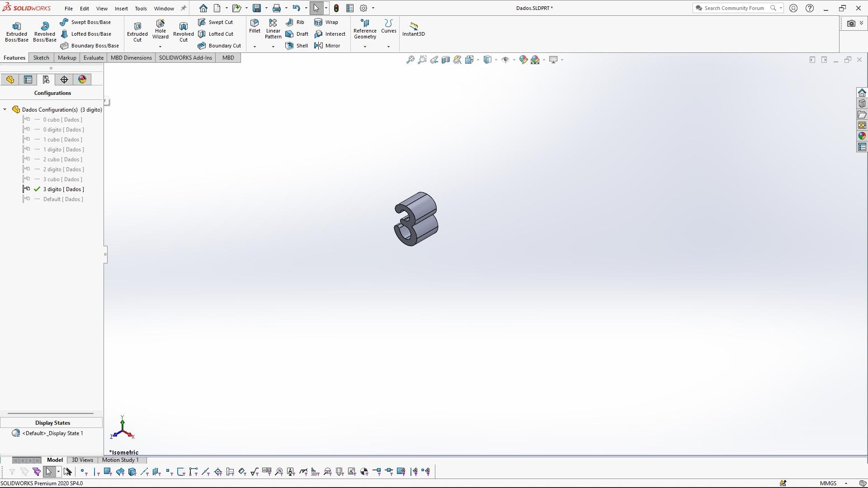This screenshot has width=868, height=488.
Task: Click the Lofted Cut feature
Action: (216, 34)
